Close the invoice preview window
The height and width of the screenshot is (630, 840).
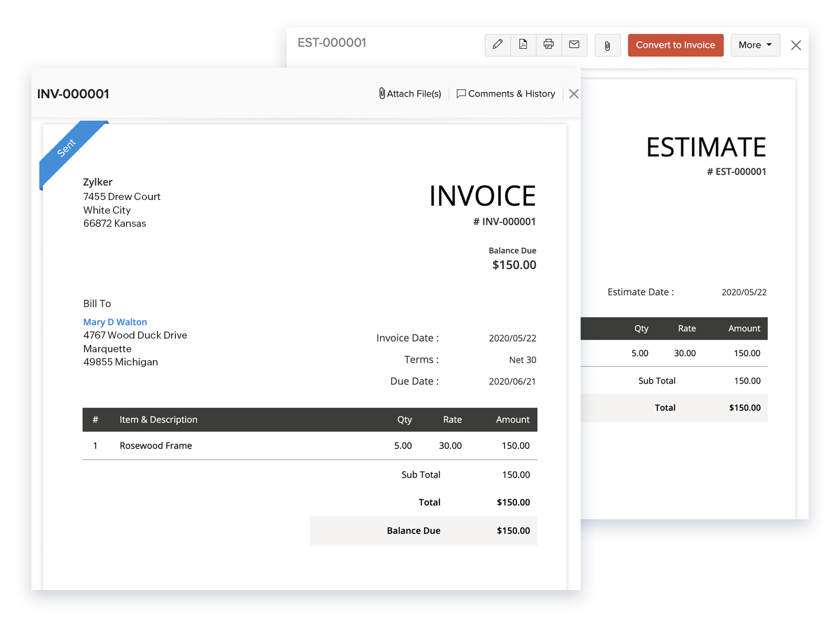[x=573, y=93]
